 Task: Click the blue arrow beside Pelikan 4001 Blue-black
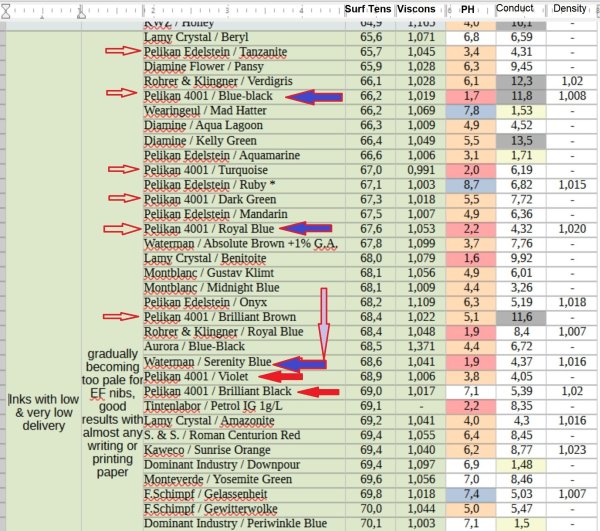299,96
